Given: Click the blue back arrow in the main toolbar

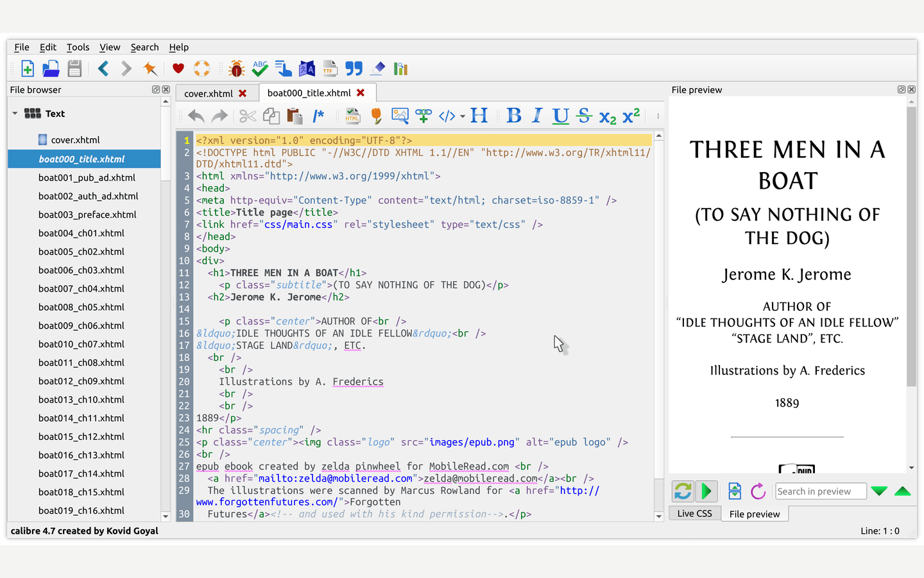Looking at the screenshot, I should click(103, 69).
